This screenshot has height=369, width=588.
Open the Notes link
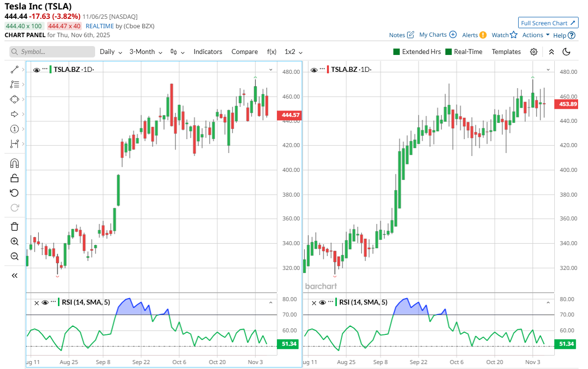pos(397,35)
